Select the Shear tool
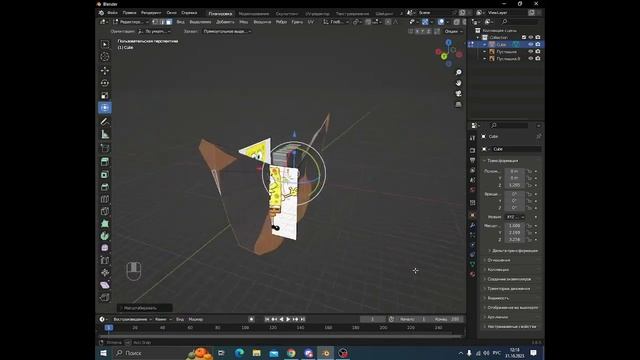Screen dimensions: 640x360 (x=105, y=285)
